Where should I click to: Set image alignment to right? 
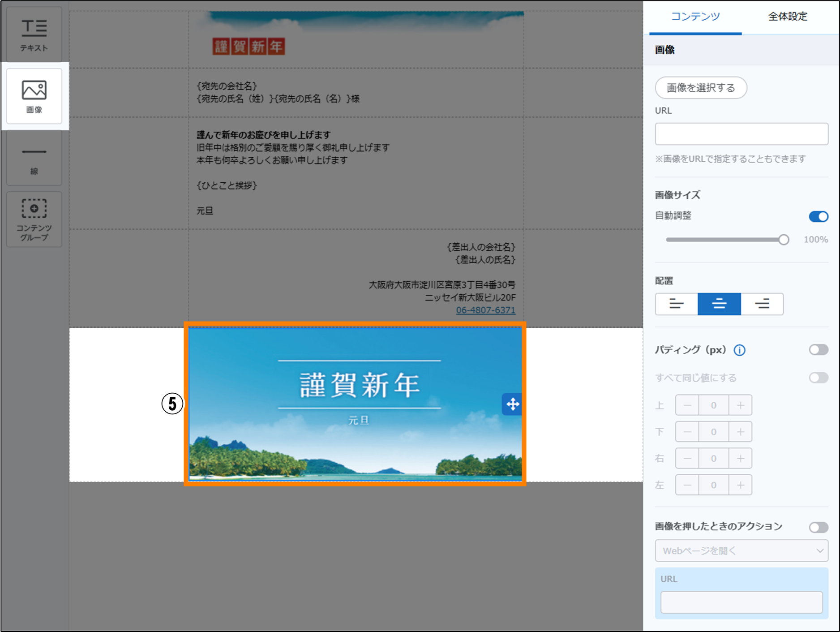[x=762, y=304]
